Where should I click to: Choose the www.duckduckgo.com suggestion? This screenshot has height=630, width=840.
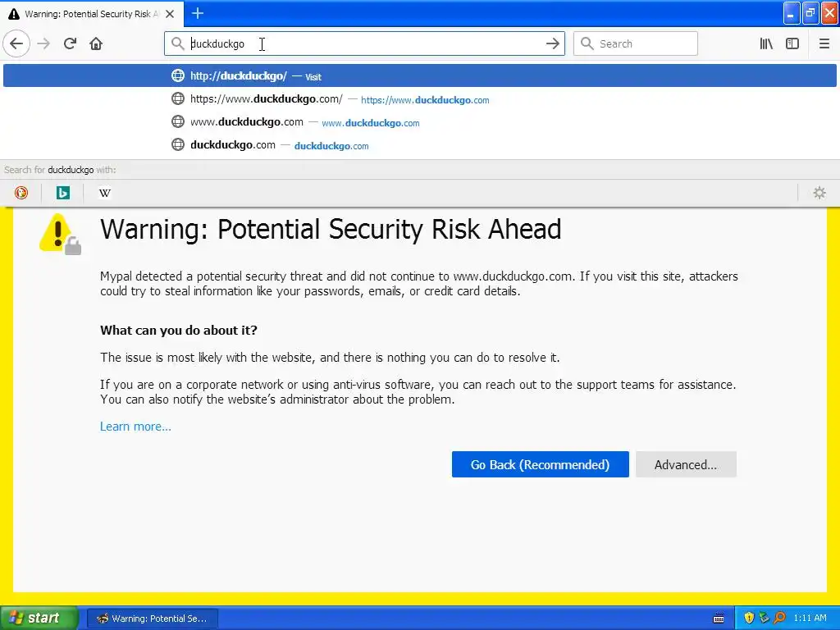click(420, 122)
